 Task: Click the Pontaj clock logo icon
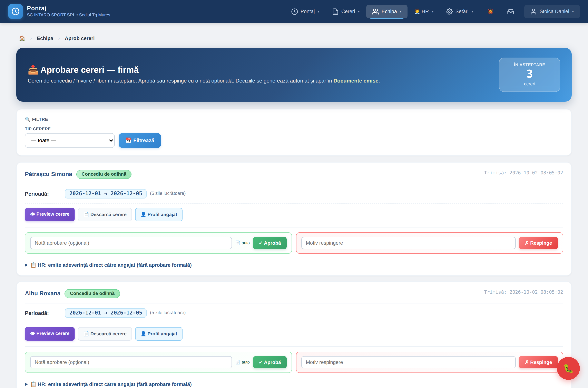(15, 11)
